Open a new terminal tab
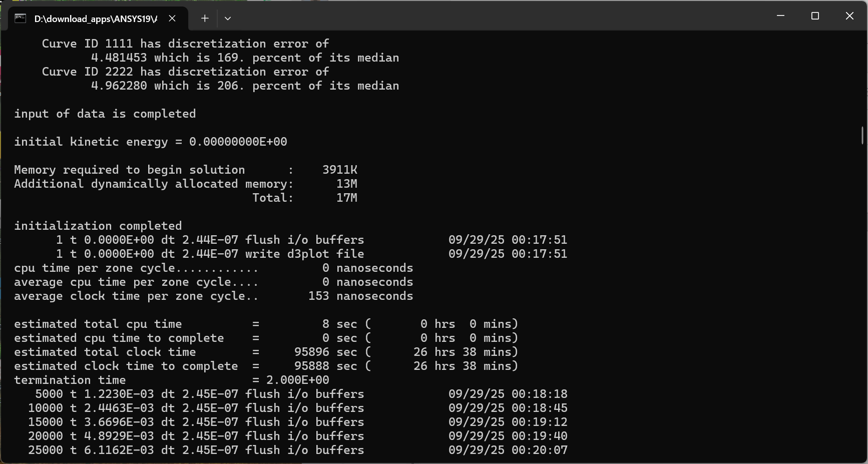This screenshot has width=868, height=464. (x=205, y=19)
